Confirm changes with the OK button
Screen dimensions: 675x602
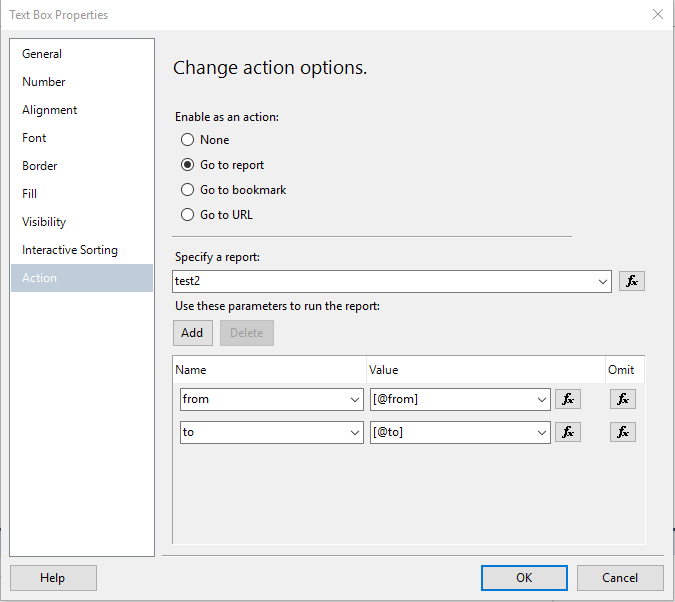tap(524, 578)
